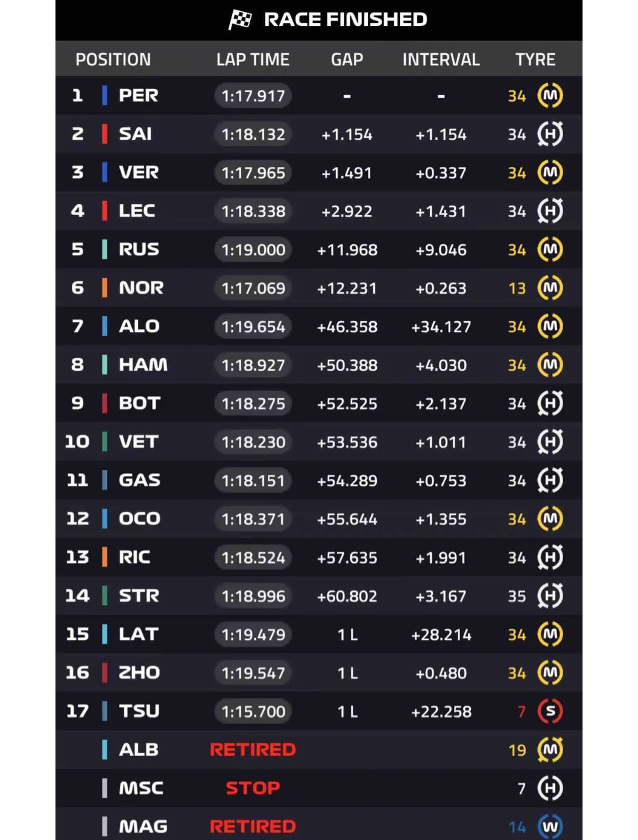Click SAI's hard tyre icon
The image size is (638, 840).
click(550, 134)
